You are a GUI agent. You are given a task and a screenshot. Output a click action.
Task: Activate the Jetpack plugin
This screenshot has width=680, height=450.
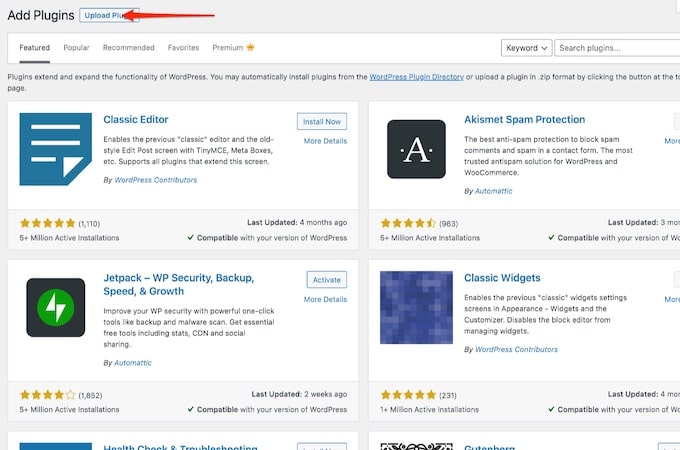[x=327, y=280]
